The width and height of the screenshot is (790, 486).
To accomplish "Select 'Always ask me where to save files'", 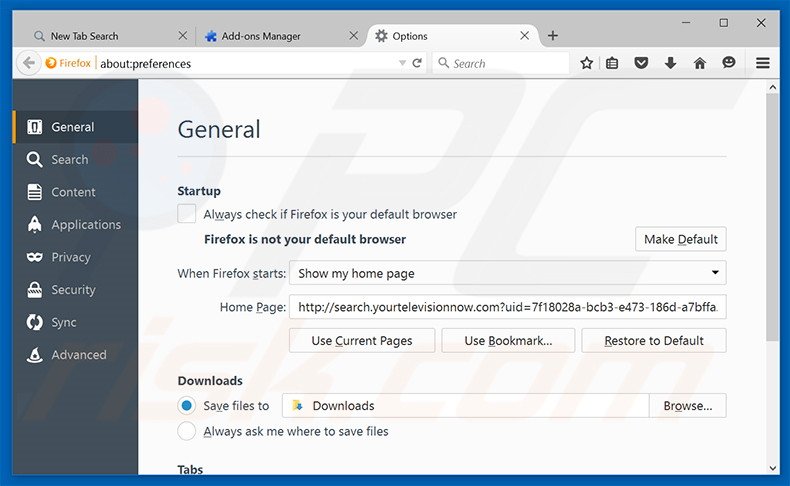I will click(187, 431).
